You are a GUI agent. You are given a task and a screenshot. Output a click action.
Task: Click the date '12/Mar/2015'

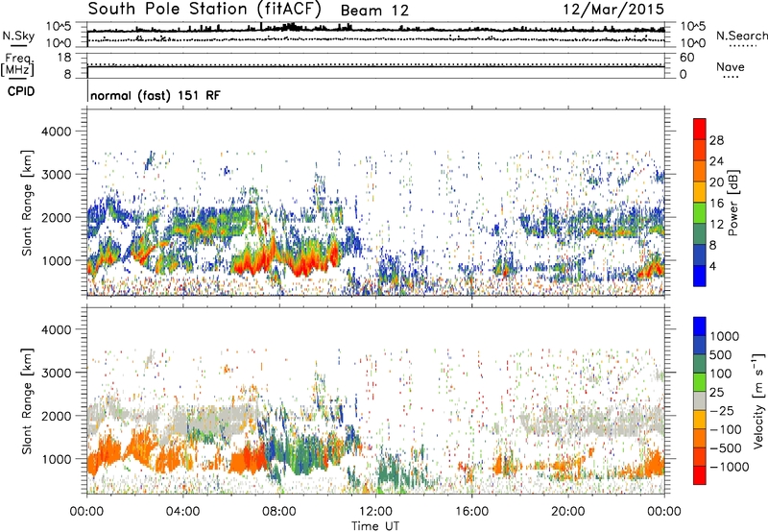pyautogui.click(x=613, y=10)
